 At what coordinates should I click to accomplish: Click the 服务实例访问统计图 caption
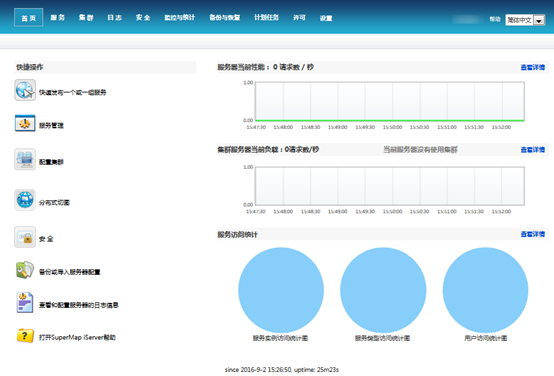[x=280, y=338]
